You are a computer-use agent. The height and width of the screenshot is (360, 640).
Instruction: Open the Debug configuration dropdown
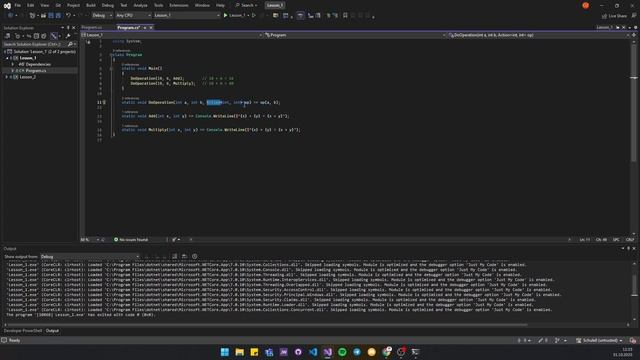point(102,15)
